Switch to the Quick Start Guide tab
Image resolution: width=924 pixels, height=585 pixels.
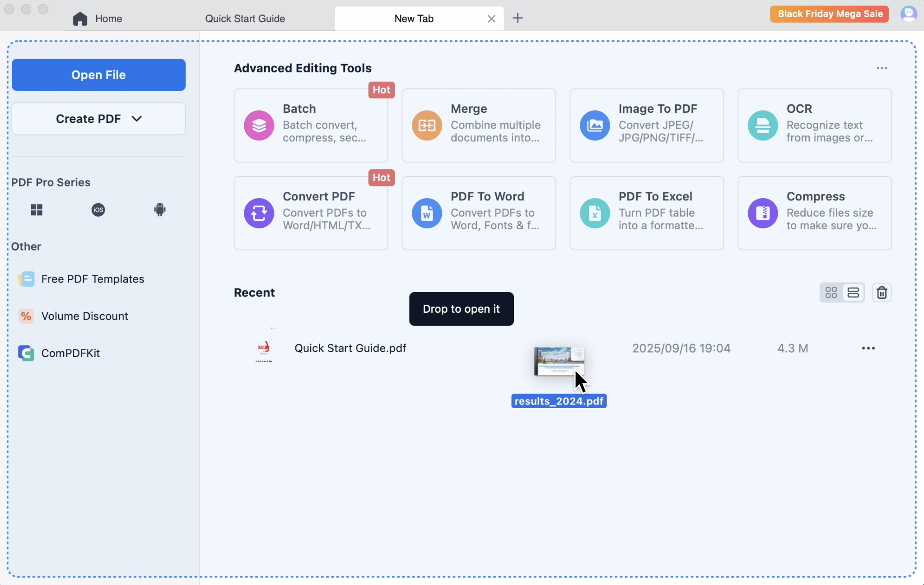tap(245, 19)
